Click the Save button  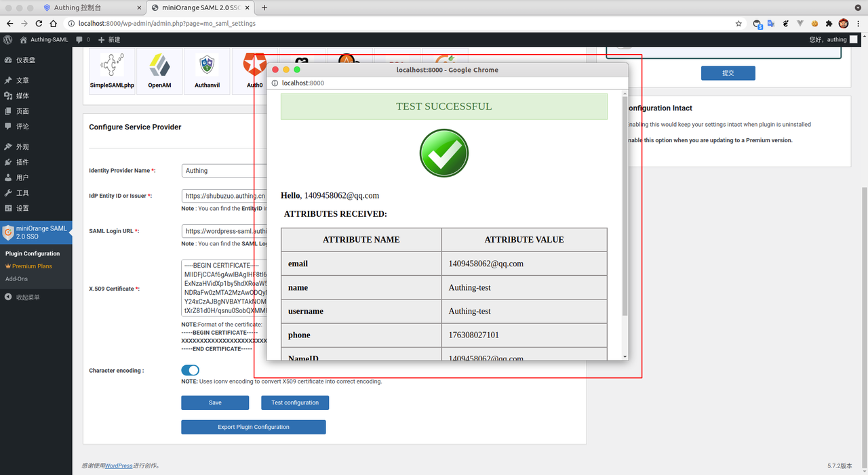(x=215, y=402)
